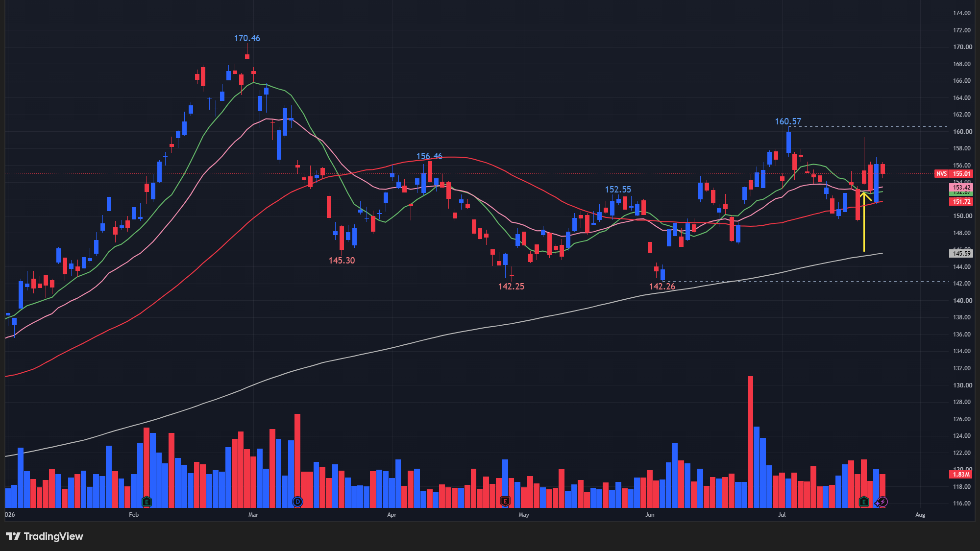The width and height of the screenshot is (980, 551).
Task: Click the Jul label on time axis
Action: pos(782,515)
